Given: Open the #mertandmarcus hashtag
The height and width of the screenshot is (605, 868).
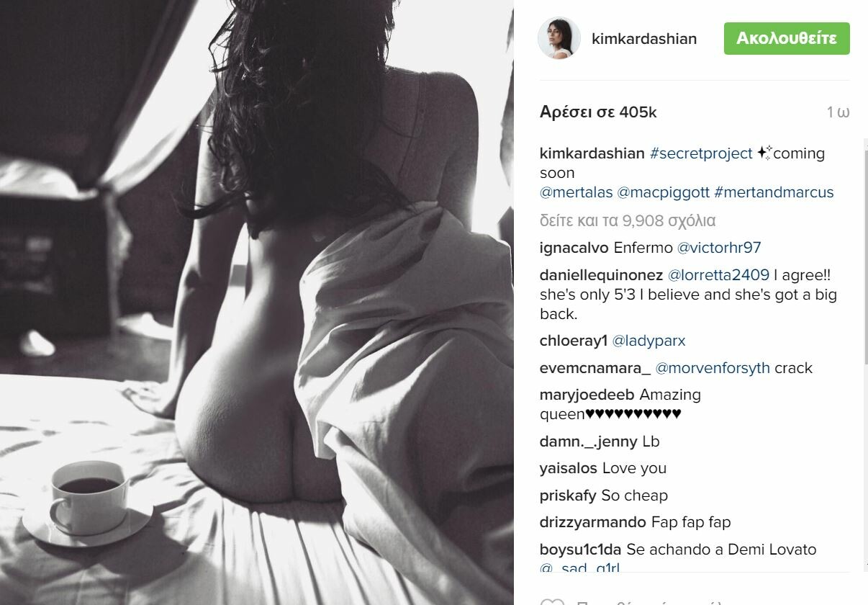Looking at the screenshot, I should pyautogui.click(x=774, y=192).
